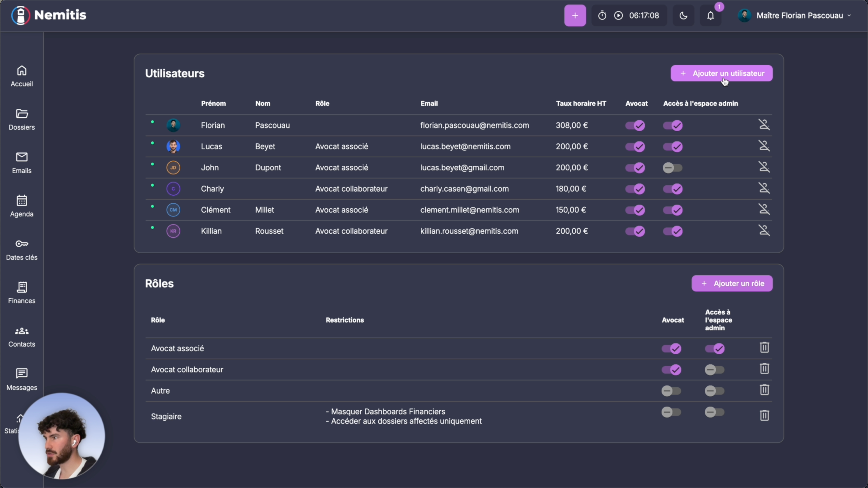Toggle admin access for Clément Millet
Screen dimensions: 868x488
point(673,210)
